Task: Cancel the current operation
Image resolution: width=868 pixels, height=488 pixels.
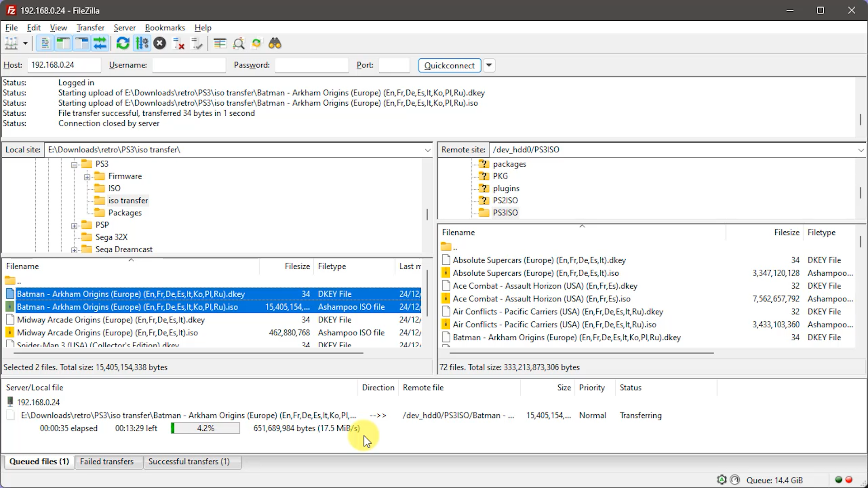Action: 159,43
